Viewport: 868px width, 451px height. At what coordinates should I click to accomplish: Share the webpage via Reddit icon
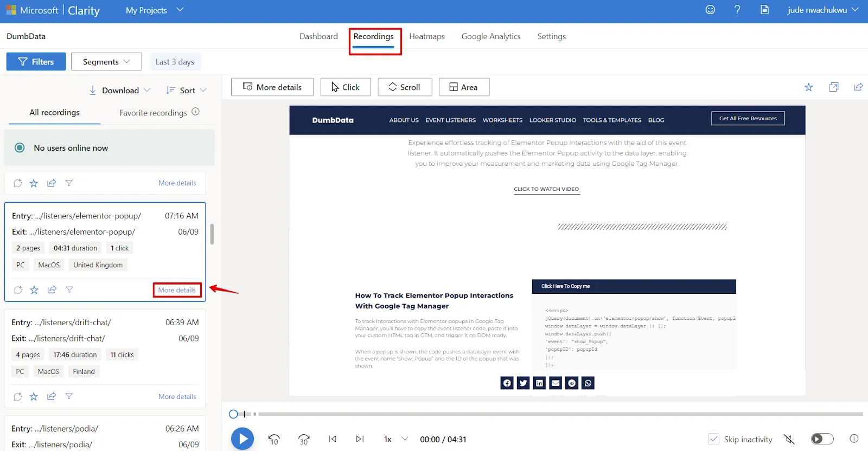click(572, 383)
